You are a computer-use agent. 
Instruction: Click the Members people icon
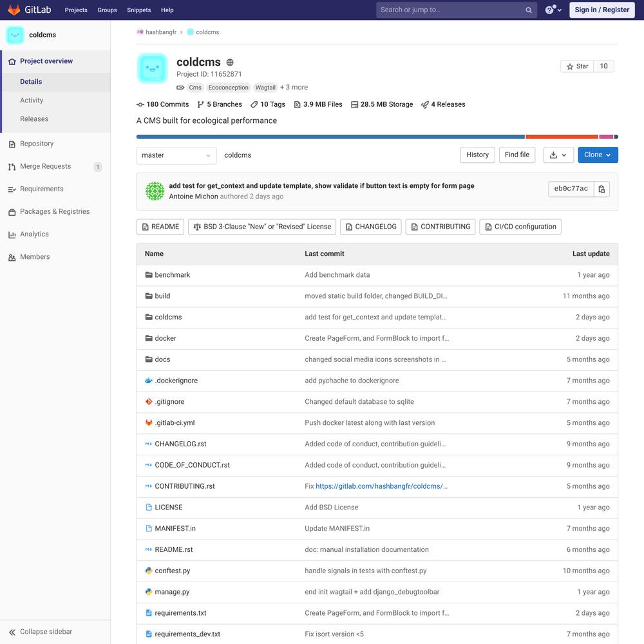(12, 257)
